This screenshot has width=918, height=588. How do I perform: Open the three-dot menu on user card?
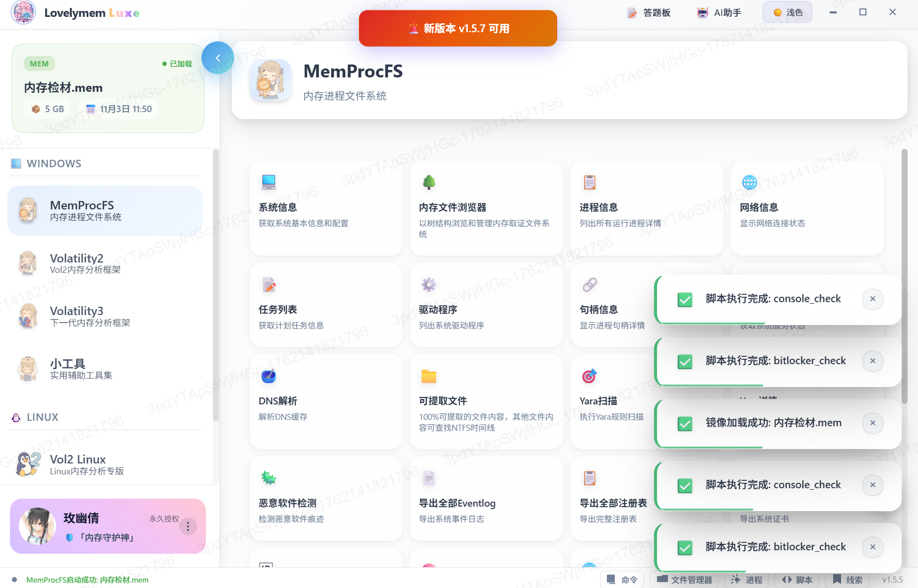[188, 526]
